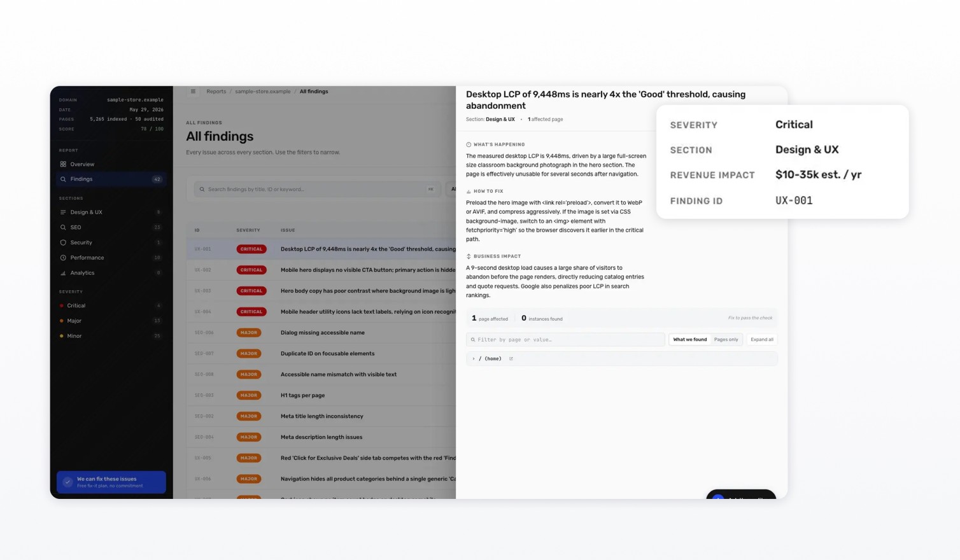Click the CRITICAL badge in row UX-002
Image resolution: width=960 pixels, height=560 pixels.
coord(251,270)
